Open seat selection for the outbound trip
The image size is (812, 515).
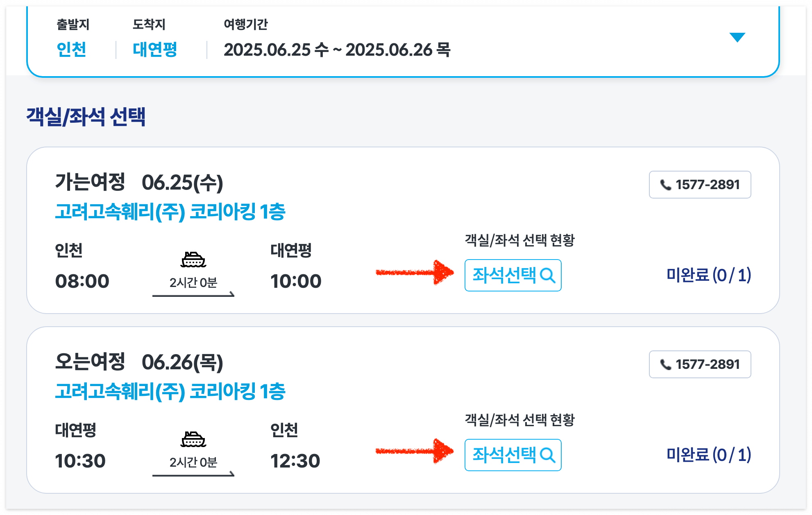click(513, 276)
